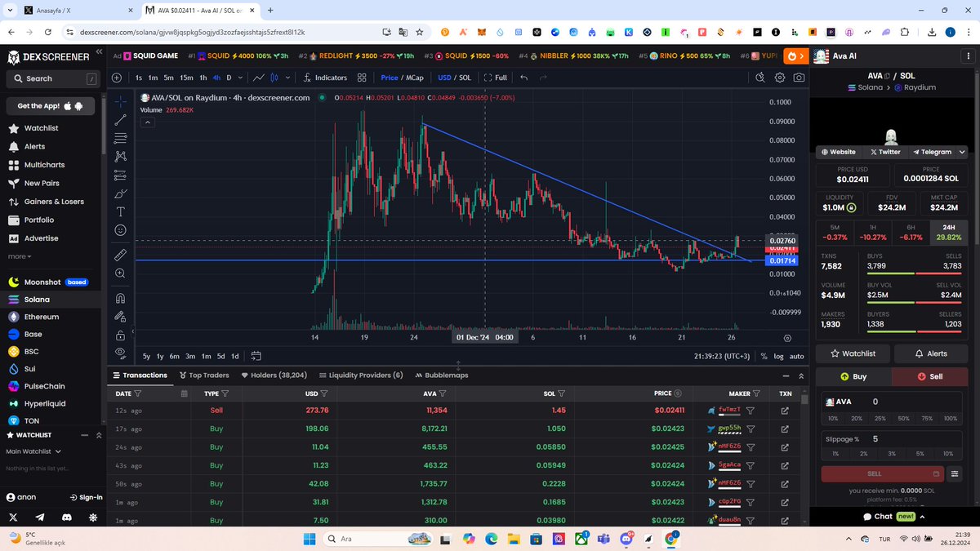
Task: Open the token Website link
Action: click(x=839, y=152)
